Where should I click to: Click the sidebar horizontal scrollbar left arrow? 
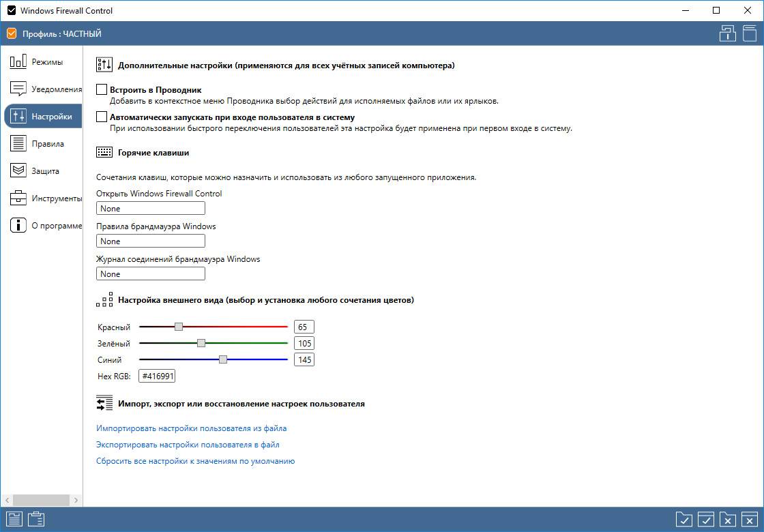[7, 501]
